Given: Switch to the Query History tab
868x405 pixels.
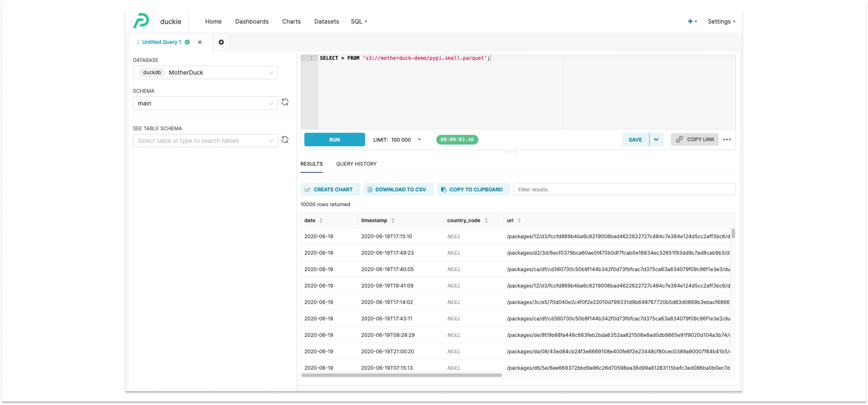Looking at the screenshot, I should (x=356, y=164).
